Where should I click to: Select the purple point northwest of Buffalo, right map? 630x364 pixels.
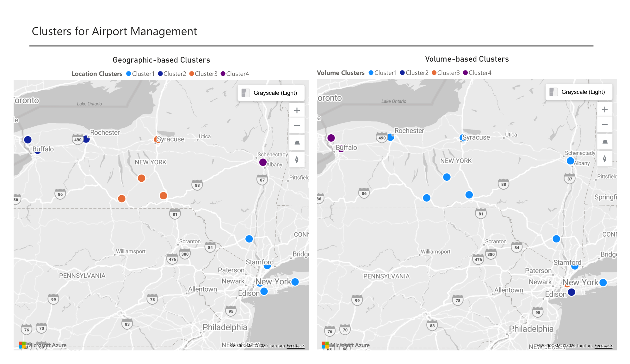click(x=331, y=138)
